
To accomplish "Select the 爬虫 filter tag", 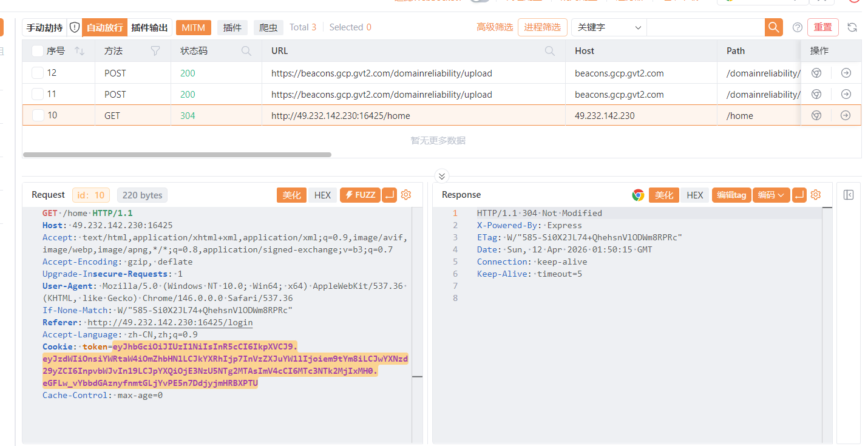I will [268, 27].
